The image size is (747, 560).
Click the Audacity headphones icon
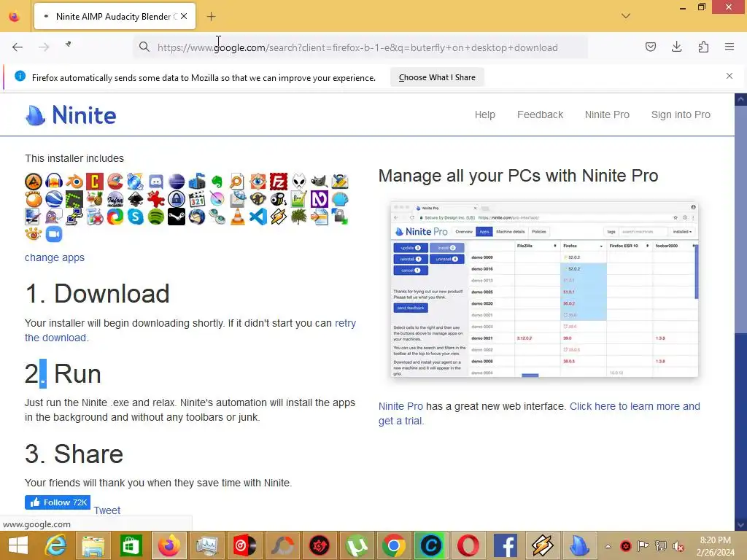tap(54, 182)
